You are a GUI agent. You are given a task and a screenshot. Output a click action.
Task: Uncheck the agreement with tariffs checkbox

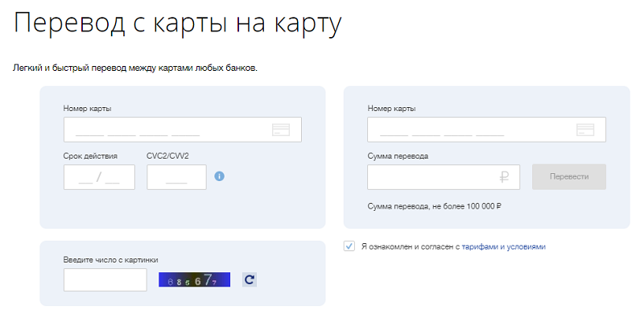(349, 246)
